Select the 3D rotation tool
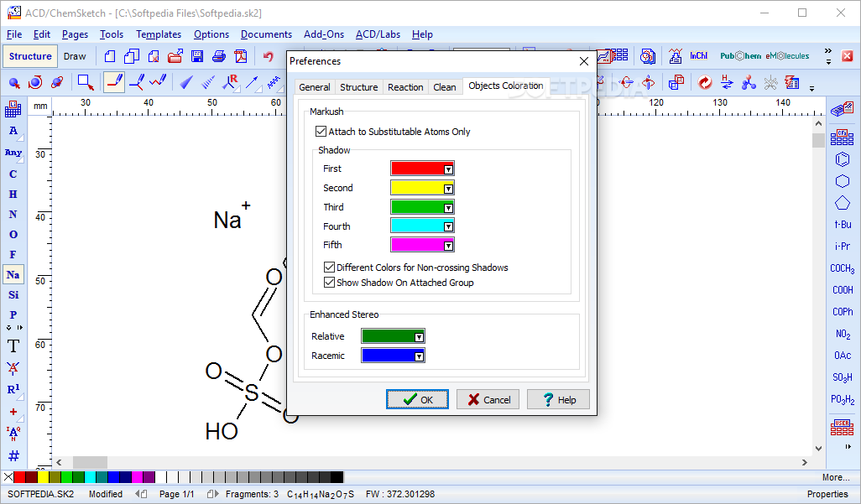The height and width of the screenshot is (504, 861). tap(56, 82)
